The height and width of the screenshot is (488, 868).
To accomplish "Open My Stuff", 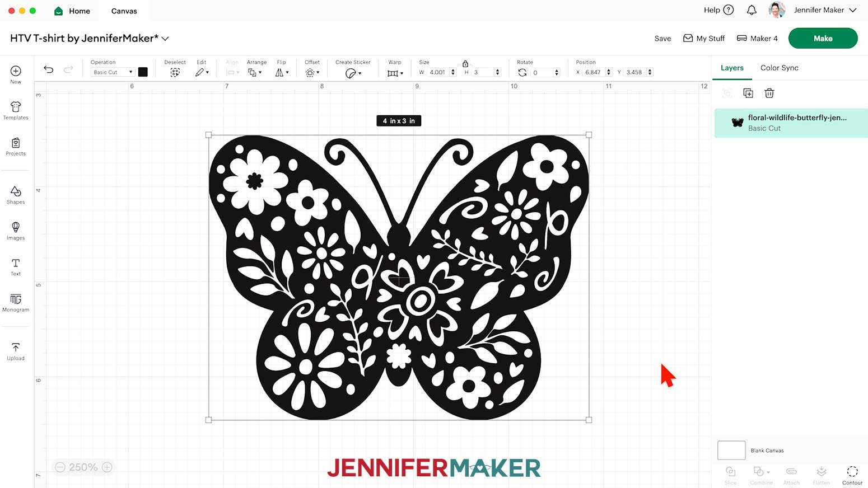I will (x=704, y=38).
